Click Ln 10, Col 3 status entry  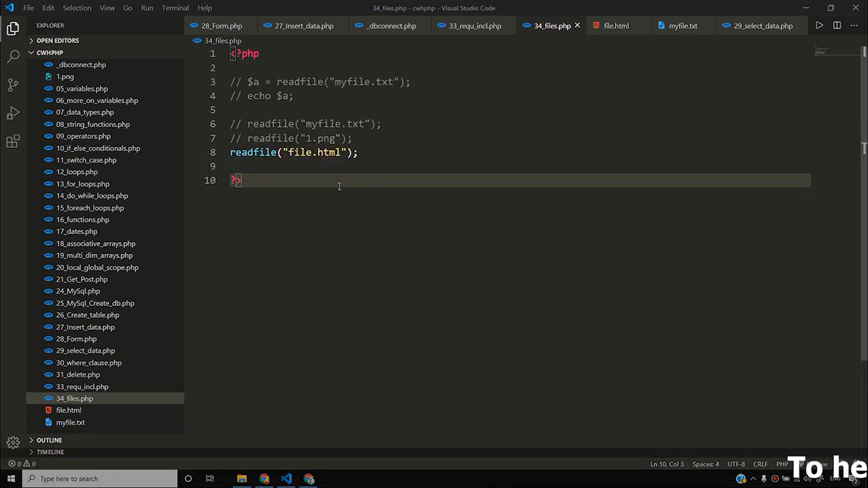(667, 464)
